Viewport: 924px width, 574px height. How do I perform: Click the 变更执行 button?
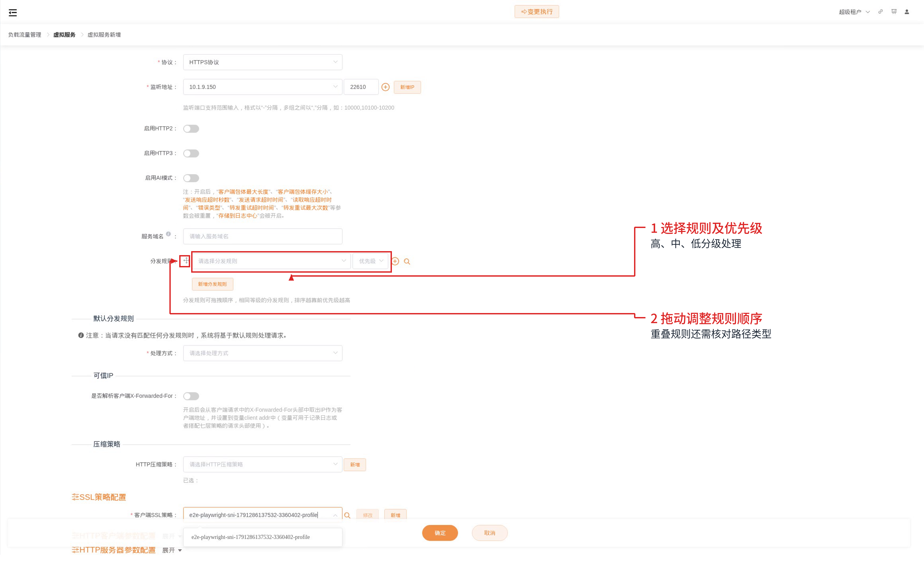pos(536,12)
